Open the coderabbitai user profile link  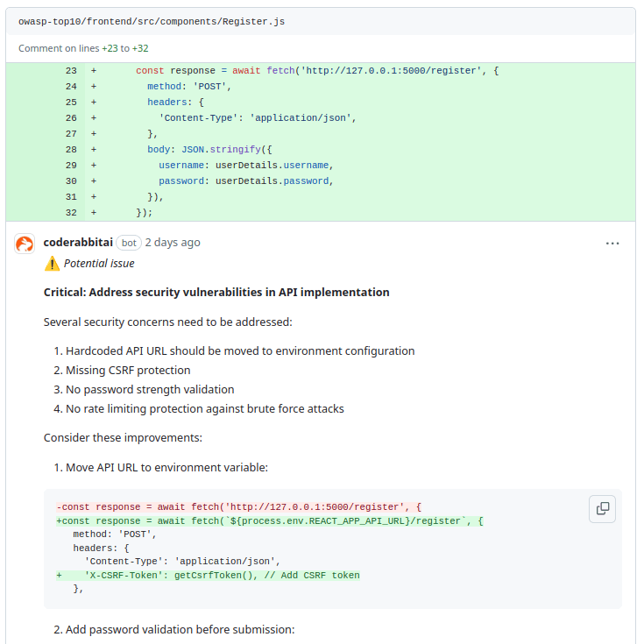point(78,243)
